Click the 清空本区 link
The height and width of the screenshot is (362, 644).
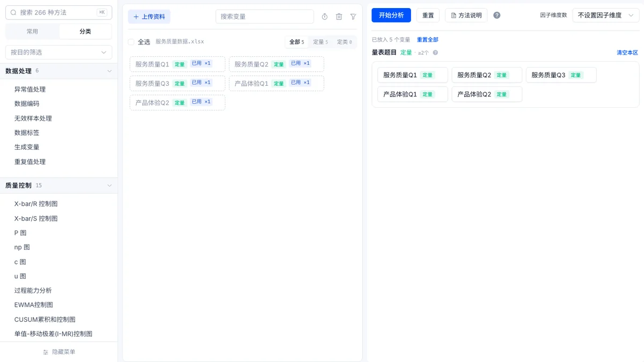coord(627,53)
